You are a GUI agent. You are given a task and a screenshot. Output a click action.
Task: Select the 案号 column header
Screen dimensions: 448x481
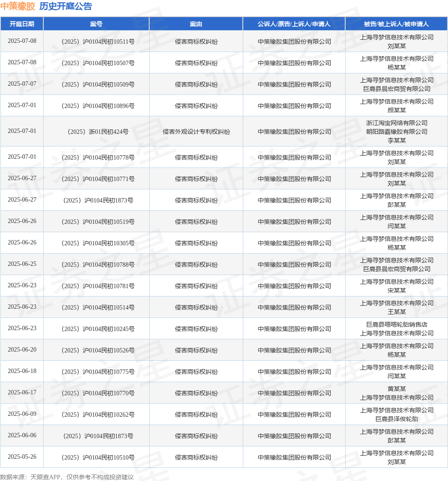click(96, 24)
